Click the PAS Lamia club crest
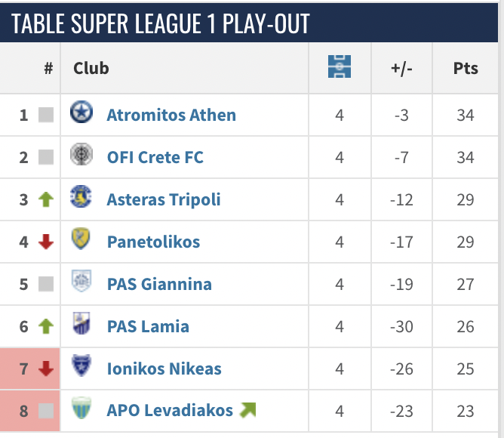Image resolution: width=504 pixels, height=438 pixels. click(81, 325)
